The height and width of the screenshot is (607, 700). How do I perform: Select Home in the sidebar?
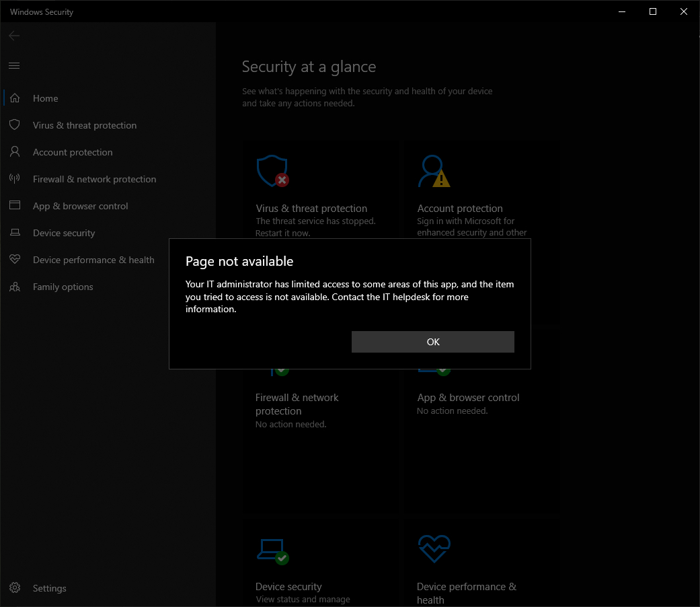(x=46, y=98)
